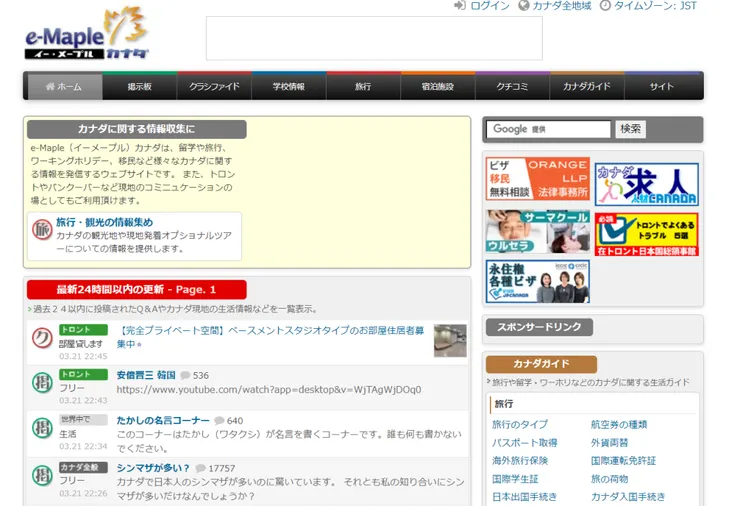Open the サーマクール ウルセラ banner

(x=538, y=232)
